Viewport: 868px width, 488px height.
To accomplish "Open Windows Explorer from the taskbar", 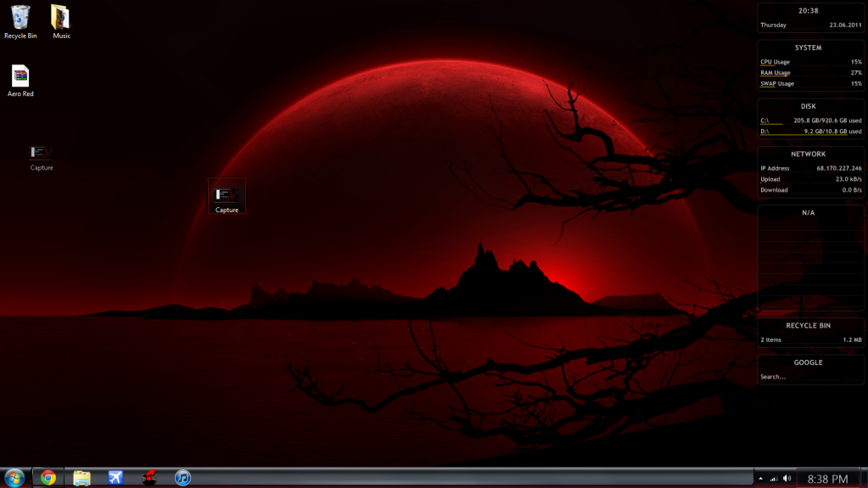I will [82, 478].
